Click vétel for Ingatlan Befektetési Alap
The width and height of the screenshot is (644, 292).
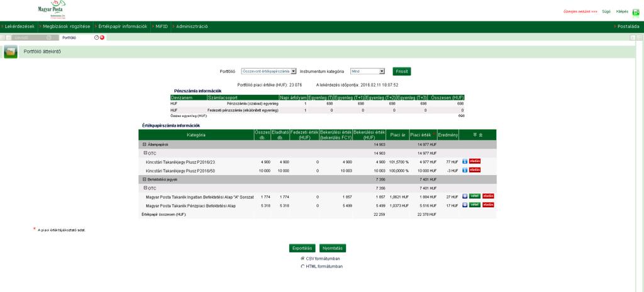click(475, 196)
